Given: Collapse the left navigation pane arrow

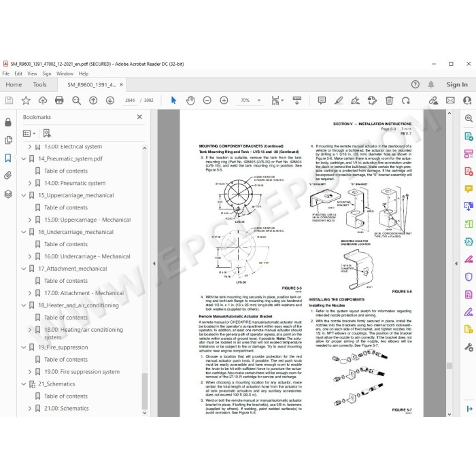Looking at the screenshot, I should (x=154, y=264).
